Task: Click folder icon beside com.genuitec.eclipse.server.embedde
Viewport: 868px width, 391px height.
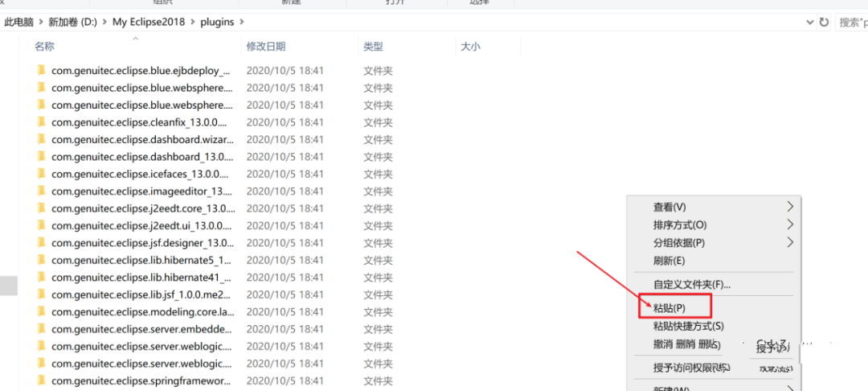Action: pos(40,329)
